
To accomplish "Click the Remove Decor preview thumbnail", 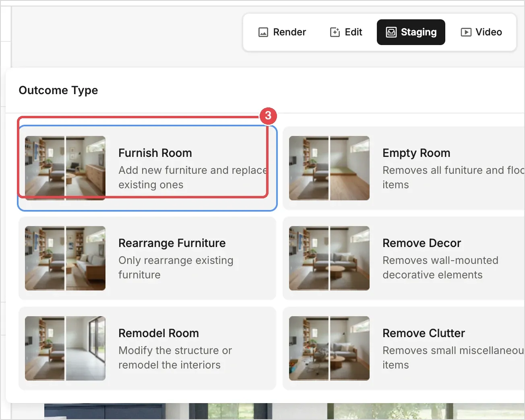I will click(x=329, y=258).
